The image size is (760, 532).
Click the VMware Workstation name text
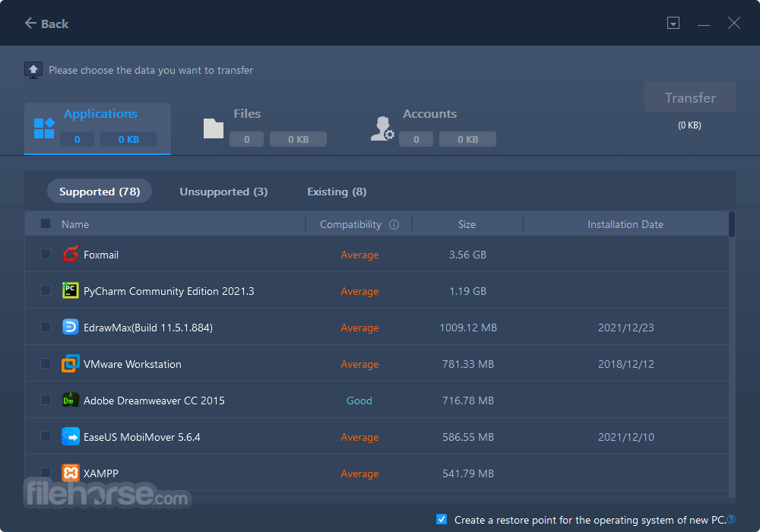point(132,364)
